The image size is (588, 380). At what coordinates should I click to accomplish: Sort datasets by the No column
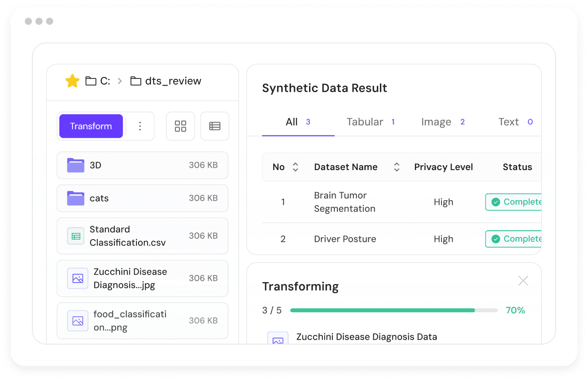[295, 167]
